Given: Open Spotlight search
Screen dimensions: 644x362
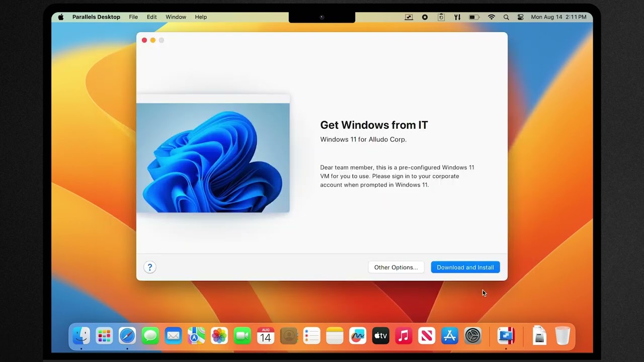Looking at the screenshot, I should 506,17.
